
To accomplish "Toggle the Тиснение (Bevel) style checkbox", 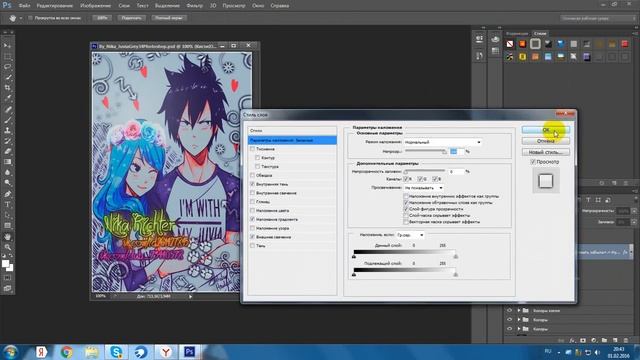I will (252, 149).
